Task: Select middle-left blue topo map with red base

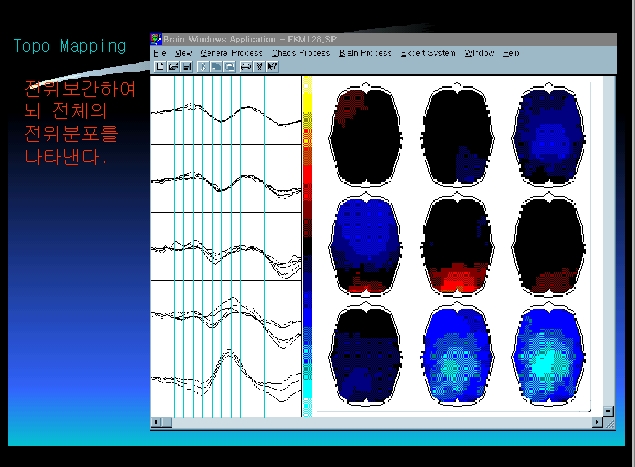Action: pyautogui.click(x=366, y=245)
